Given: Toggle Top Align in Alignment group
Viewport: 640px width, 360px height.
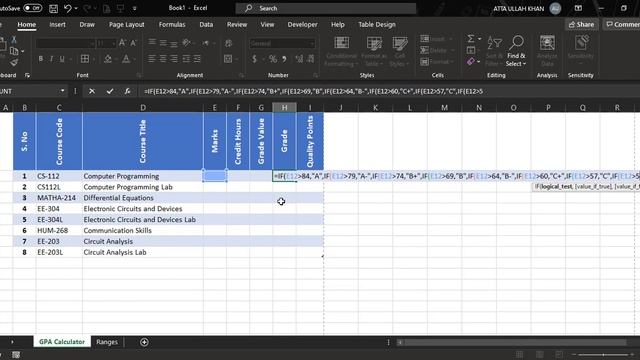Looking at the screenshot, I should point(152,42).
